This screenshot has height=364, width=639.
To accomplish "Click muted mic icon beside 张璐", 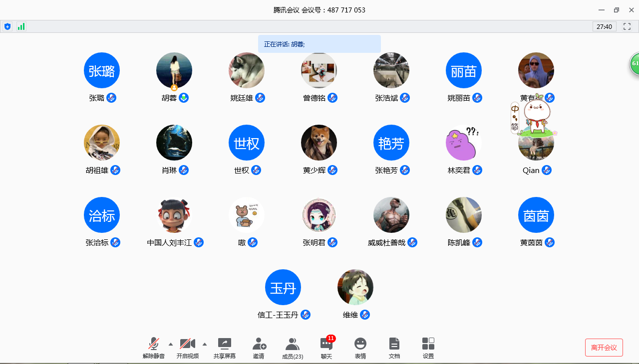I will (x=111, y=98).
